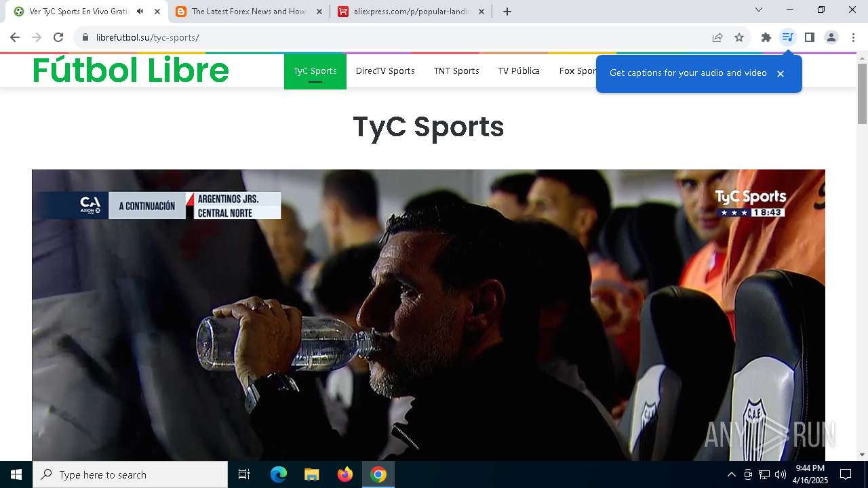Screen dimensions: 868x488
Task: Open the Windows notification center icon
Action: [846, 474]
